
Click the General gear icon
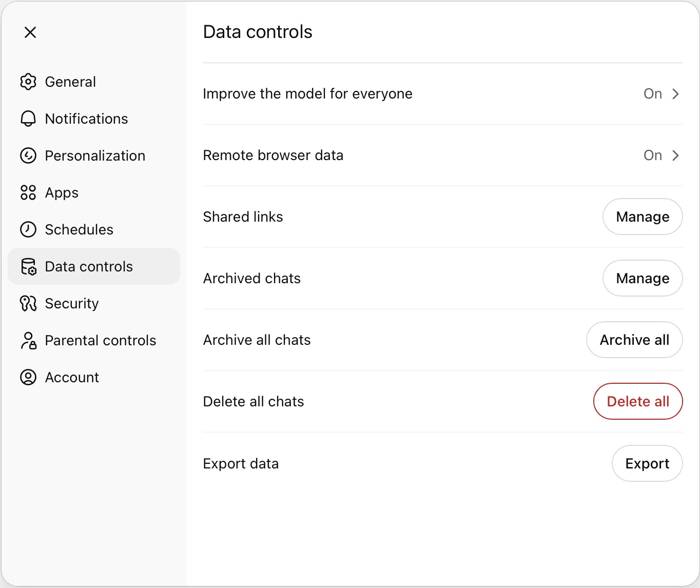[28, 82]
